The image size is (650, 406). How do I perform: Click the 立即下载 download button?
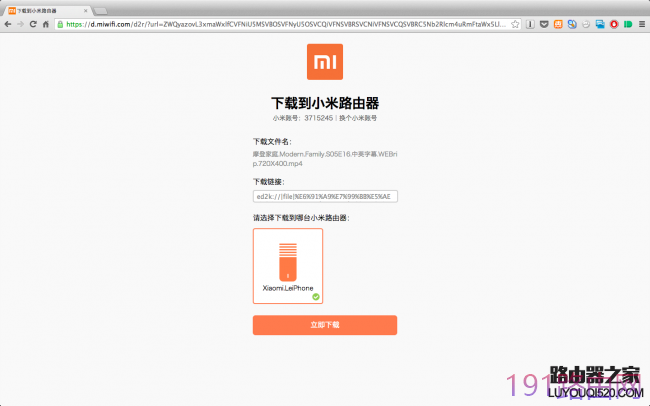click(325, 325)
